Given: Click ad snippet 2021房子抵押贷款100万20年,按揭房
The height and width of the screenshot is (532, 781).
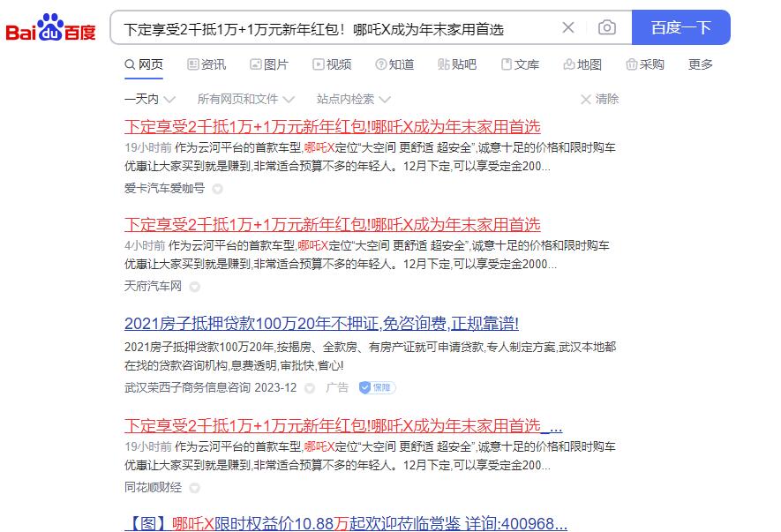Looking at the screenshot, I should tap(370, 356).
